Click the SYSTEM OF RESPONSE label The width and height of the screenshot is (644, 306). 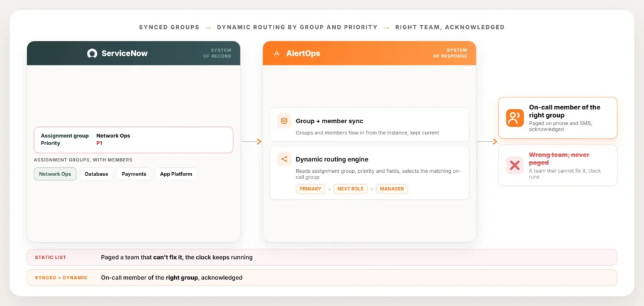coord(450,53)
